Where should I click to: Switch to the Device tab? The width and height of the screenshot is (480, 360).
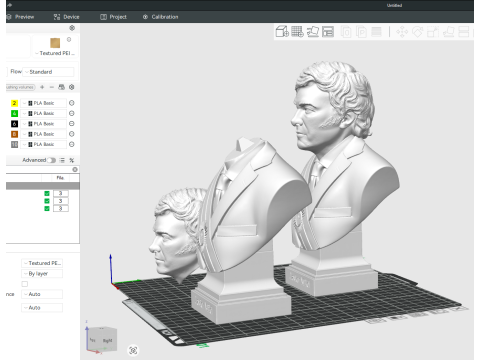click(x=67, y=17)
